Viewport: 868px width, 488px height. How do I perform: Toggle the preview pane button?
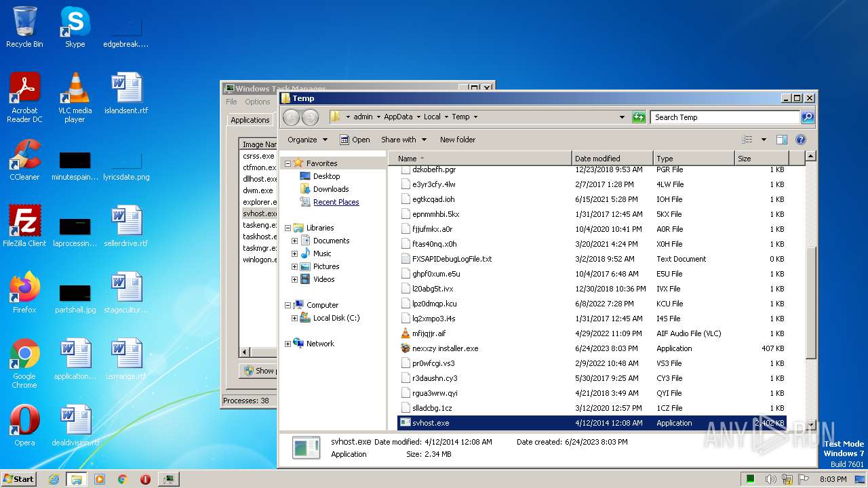(781, 140)
